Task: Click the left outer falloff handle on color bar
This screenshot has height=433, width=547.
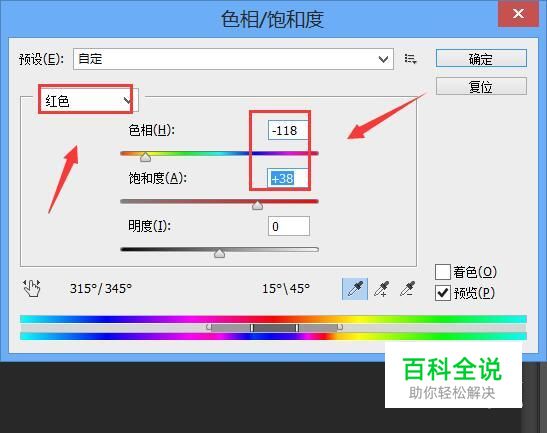Action: (209, 327)
